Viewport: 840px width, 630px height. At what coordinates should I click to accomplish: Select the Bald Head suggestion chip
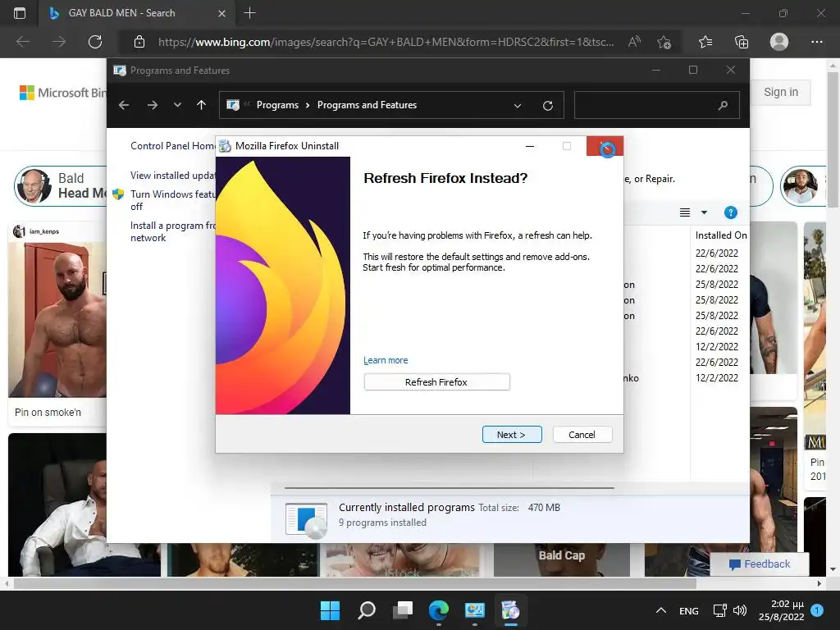pos(61,186)
